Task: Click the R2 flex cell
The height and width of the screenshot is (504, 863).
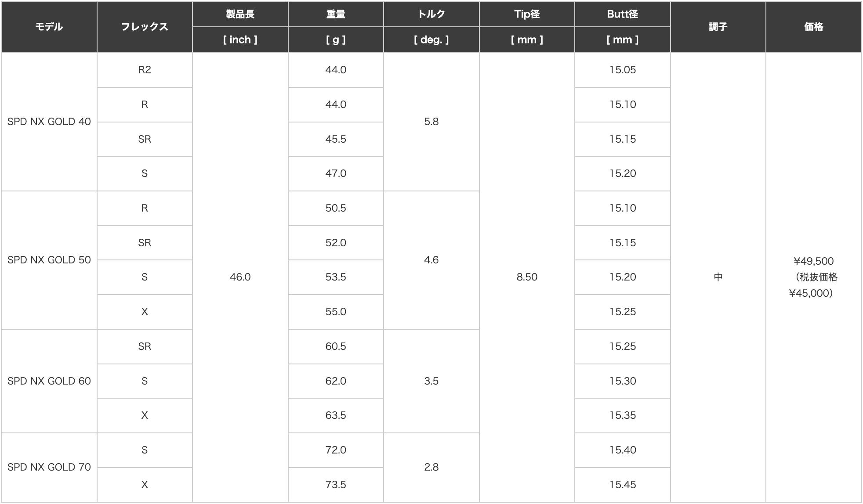Action: click(x=145, y=70)
